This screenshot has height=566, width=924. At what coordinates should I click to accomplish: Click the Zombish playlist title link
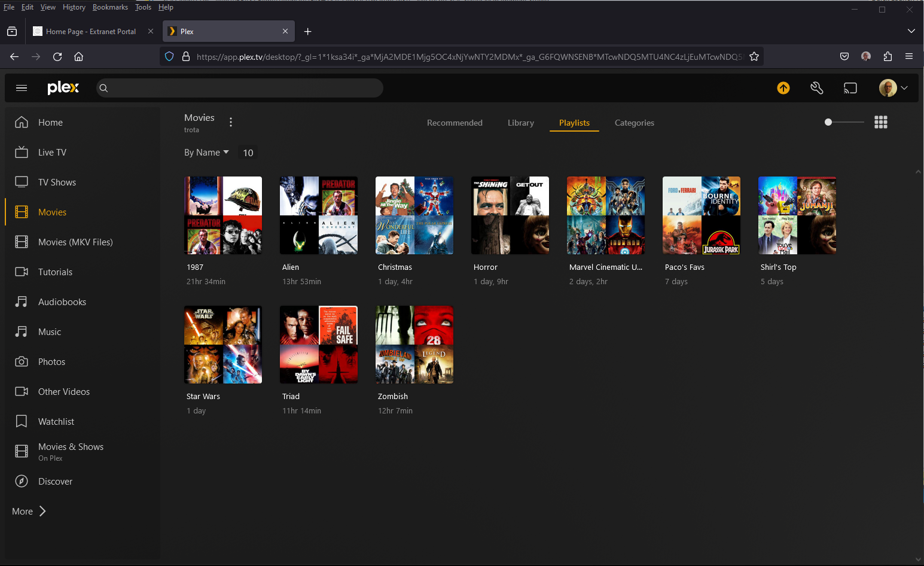pos(393,397)
